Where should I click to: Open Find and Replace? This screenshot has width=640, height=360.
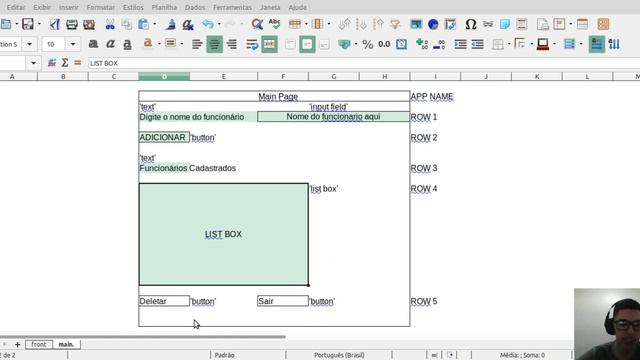(x=257, y=24)
